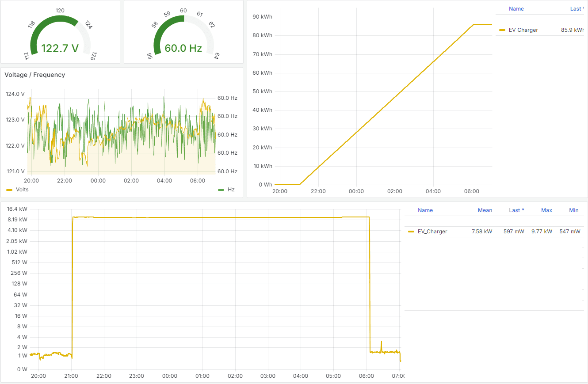Toggle EV_Charger series in power panel legend
588x384 pixels.
pos(432,232)
